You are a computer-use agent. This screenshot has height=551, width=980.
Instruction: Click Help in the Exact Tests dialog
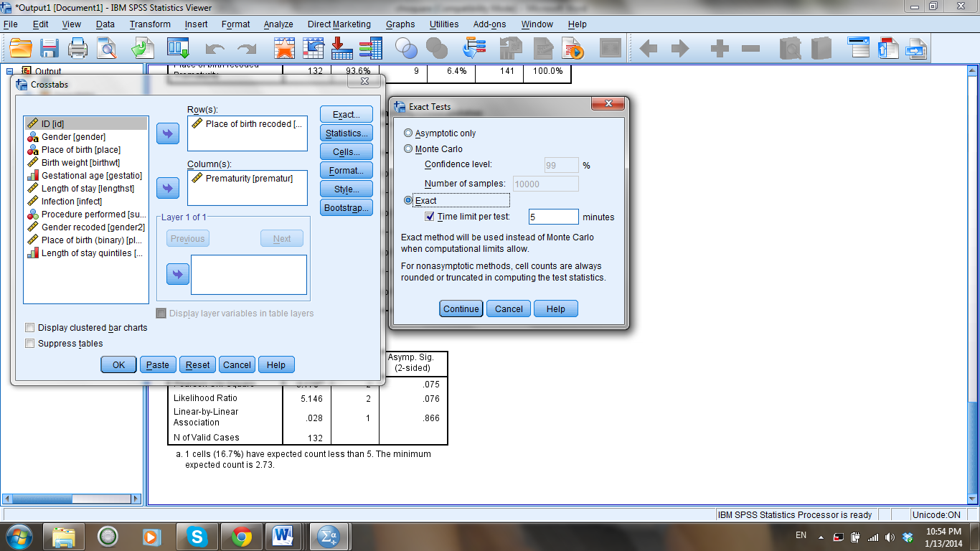point(556,309)
